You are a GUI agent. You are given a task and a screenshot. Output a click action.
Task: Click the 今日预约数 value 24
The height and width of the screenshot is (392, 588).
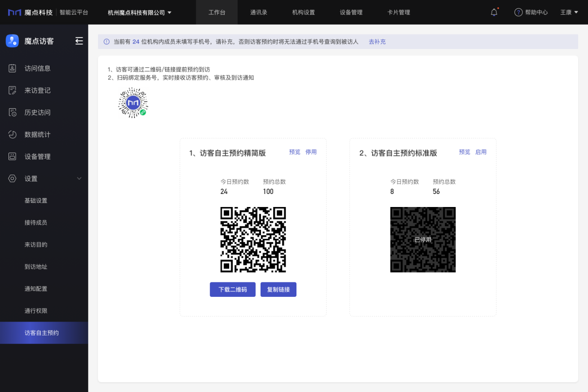224,192
